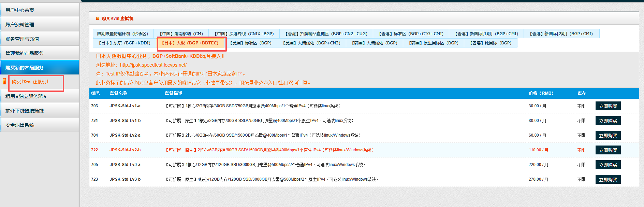Open 用户中心首页 in the sidebar

(x=39, y=10)
